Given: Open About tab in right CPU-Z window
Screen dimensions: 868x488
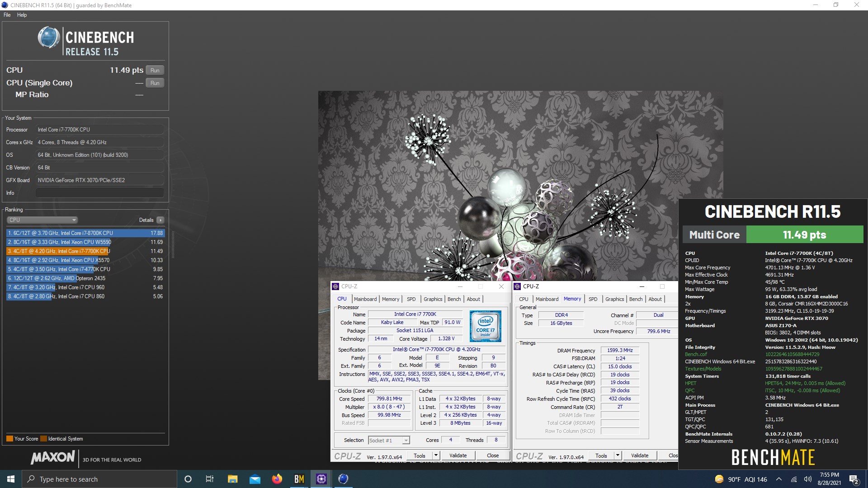Looking at the screenshot, I should click(x=655, y=299).
